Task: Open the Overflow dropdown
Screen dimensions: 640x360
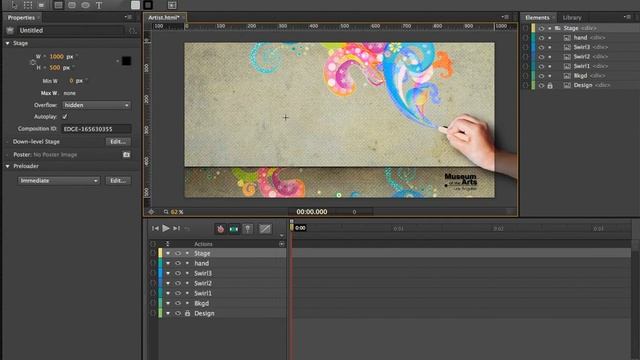Action: click(96, 105)
